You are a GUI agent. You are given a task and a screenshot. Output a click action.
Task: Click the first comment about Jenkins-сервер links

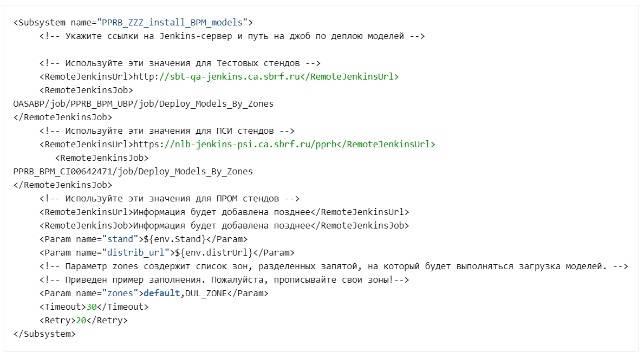coord(232,36)
